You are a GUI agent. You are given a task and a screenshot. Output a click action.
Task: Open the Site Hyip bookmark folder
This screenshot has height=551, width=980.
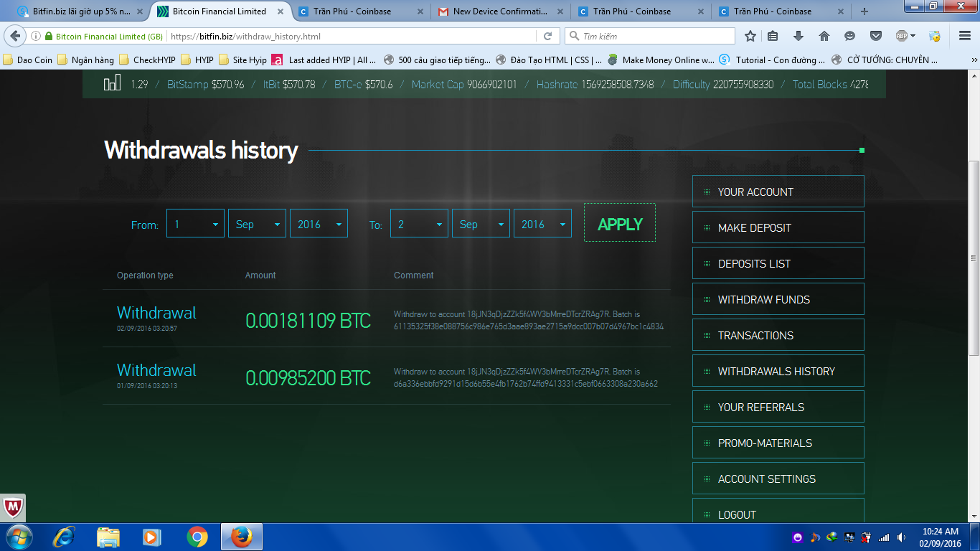[x=243, y=60]
